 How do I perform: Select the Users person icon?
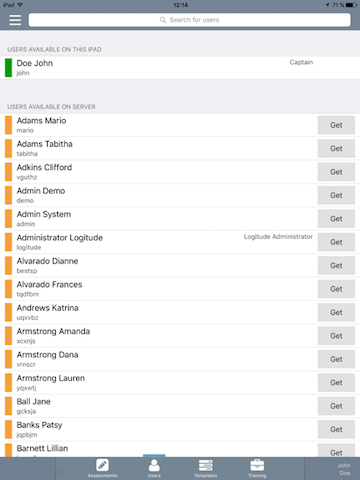pos(154,465)
